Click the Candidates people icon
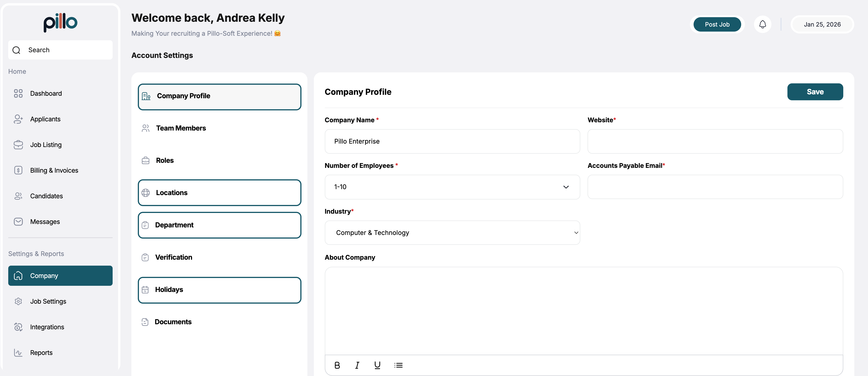868x376 pixels. click(x=18, y=196)
